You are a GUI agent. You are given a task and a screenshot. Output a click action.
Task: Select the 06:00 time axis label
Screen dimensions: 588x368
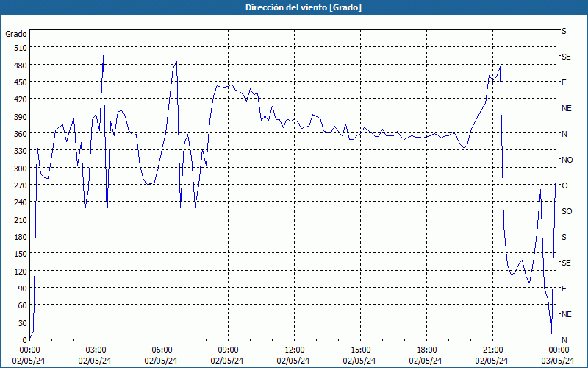tap(162, 350)
